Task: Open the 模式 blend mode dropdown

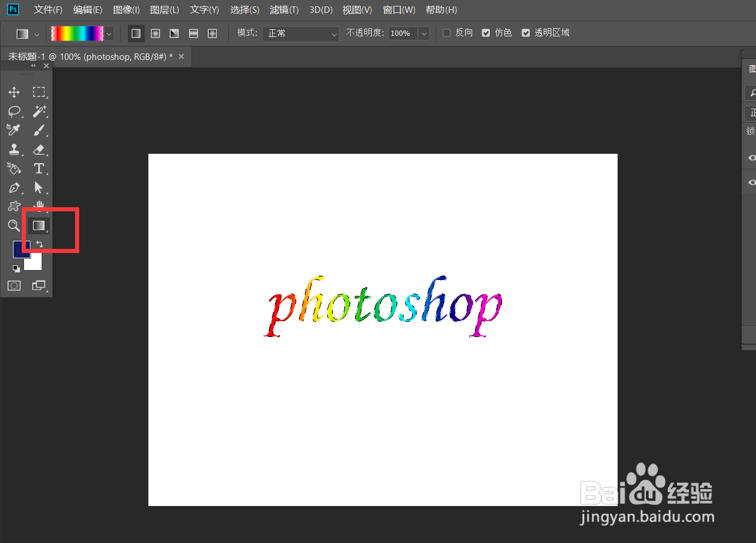Action: (300, 33)
